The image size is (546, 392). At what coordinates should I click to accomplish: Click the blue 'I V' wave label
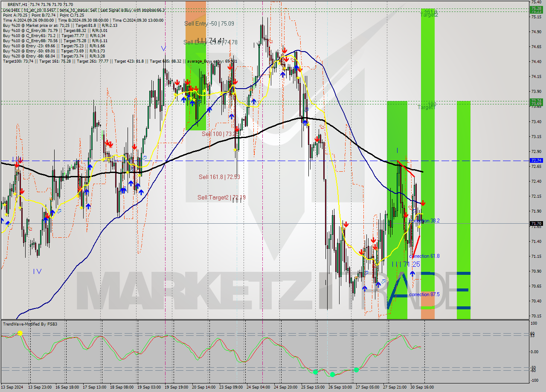point(37,271)
